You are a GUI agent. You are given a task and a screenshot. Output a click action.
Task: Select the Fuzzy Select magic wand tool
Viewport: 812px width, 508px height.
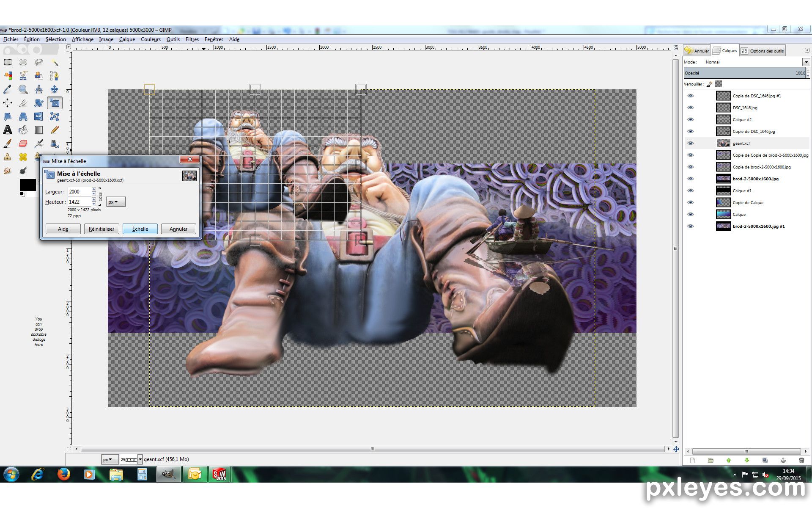(55, 62)
